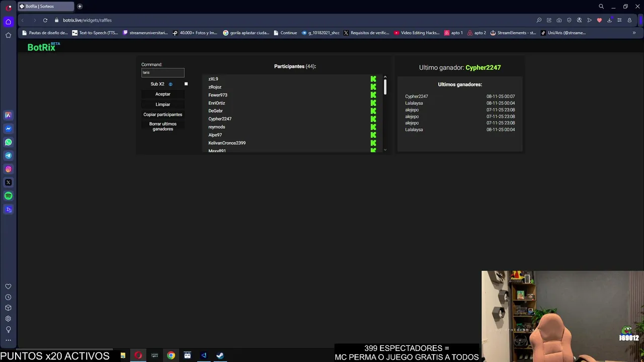
Task: Click the participants list scroll-down arrow
Action: point(385,150)
